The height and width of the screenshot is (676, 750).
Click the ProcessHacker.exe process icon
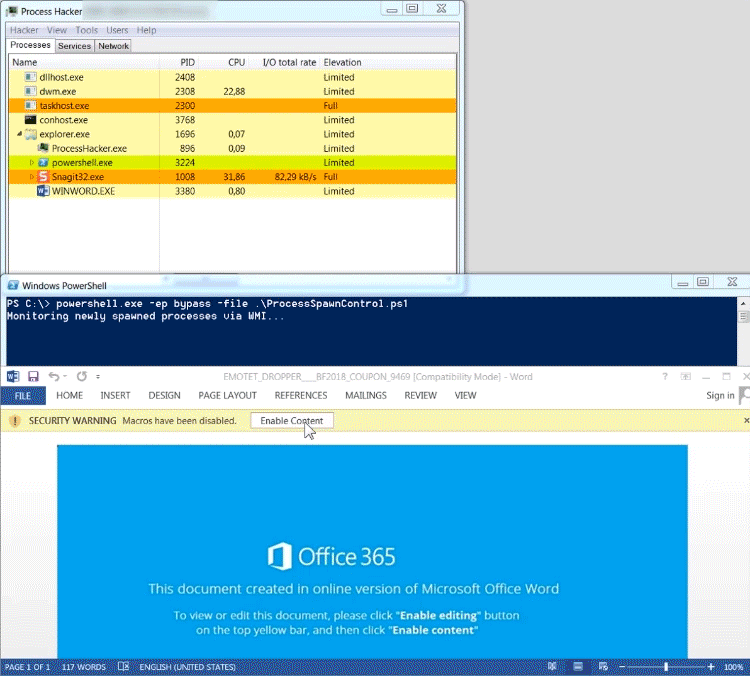(x=43, y=148)
